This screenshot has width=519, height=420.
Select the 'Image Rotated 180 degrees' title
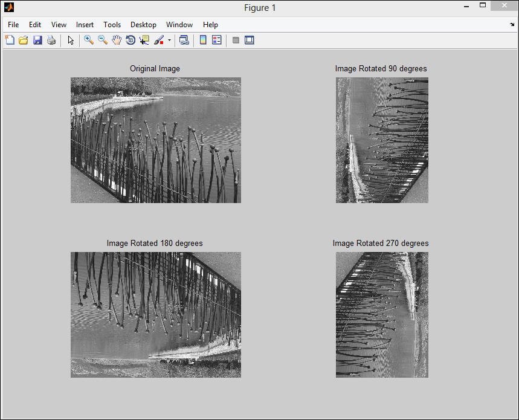[155, 244]
